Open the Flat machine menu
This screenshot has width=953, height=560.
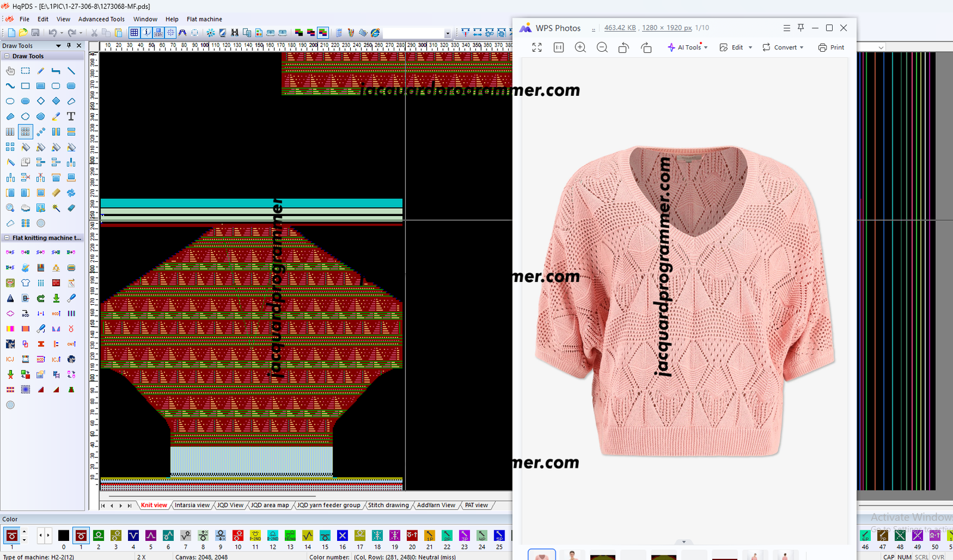204,19
